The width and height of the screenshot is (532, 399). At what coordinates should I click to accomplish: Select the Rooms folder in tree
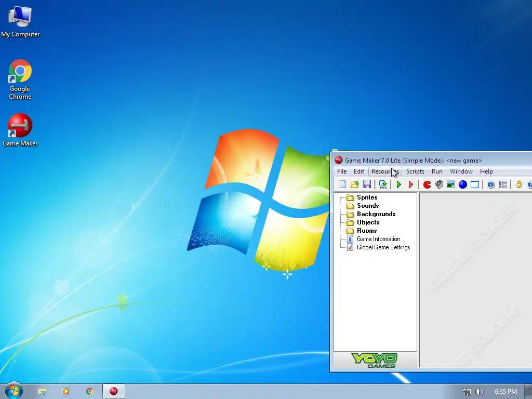coord(367,231)
